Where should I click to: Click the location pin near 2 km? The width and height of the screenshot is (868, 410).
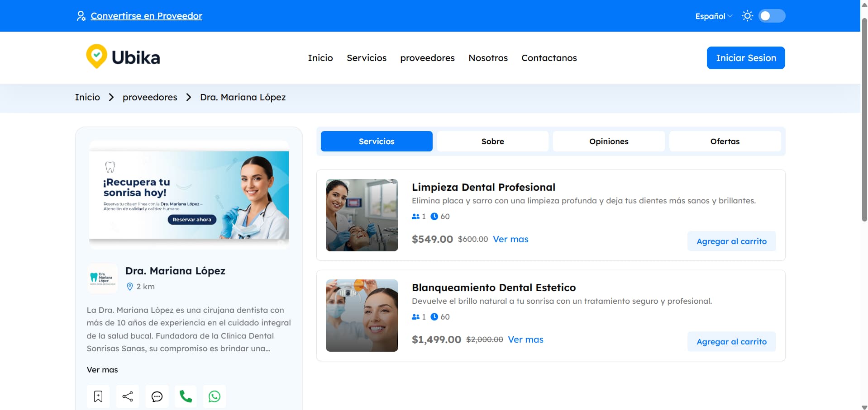[130, 286]
